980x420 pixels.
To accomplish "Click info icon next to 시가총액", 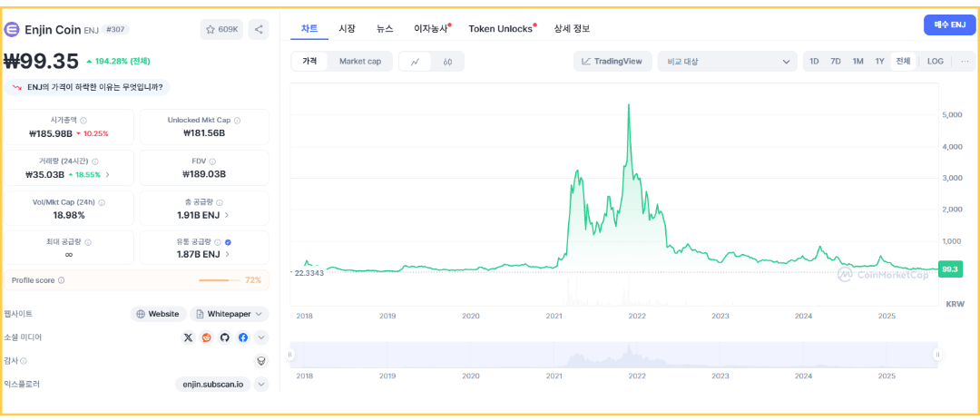I will click(x=83, y=120).
